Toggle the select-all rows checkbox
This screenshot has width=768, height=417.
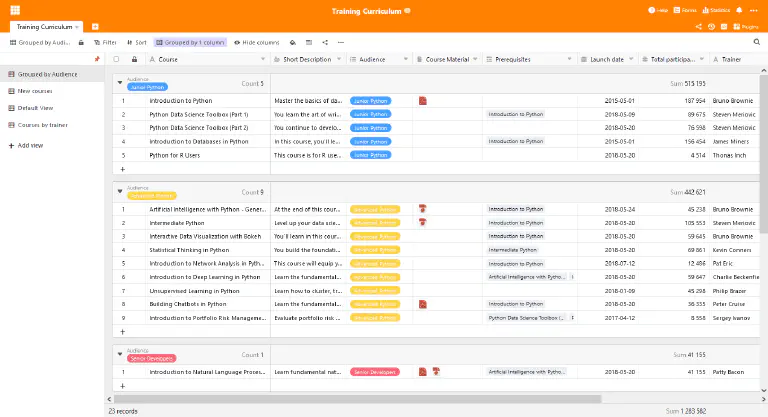tap(116, 59)
